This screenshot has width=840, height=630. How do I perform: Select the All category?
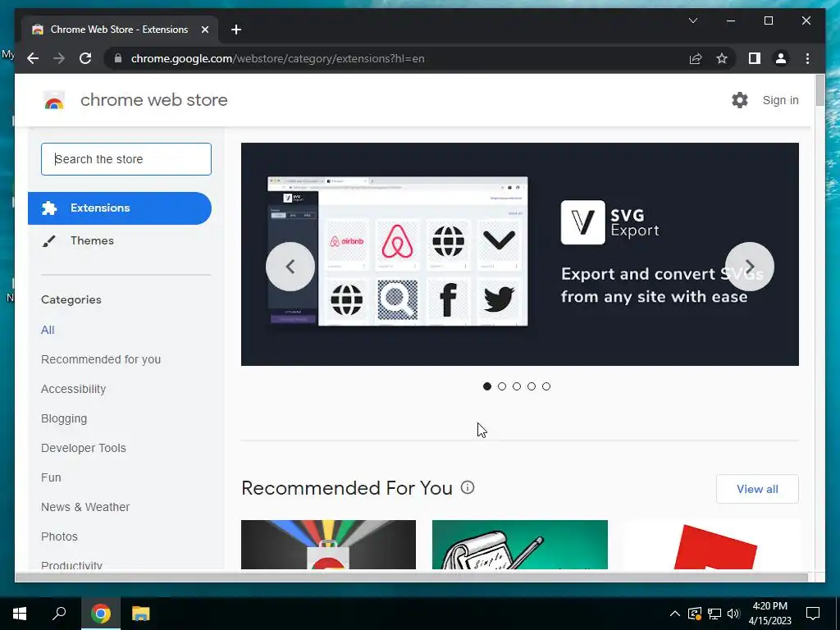pyautogui.click(x=48, y=330)
